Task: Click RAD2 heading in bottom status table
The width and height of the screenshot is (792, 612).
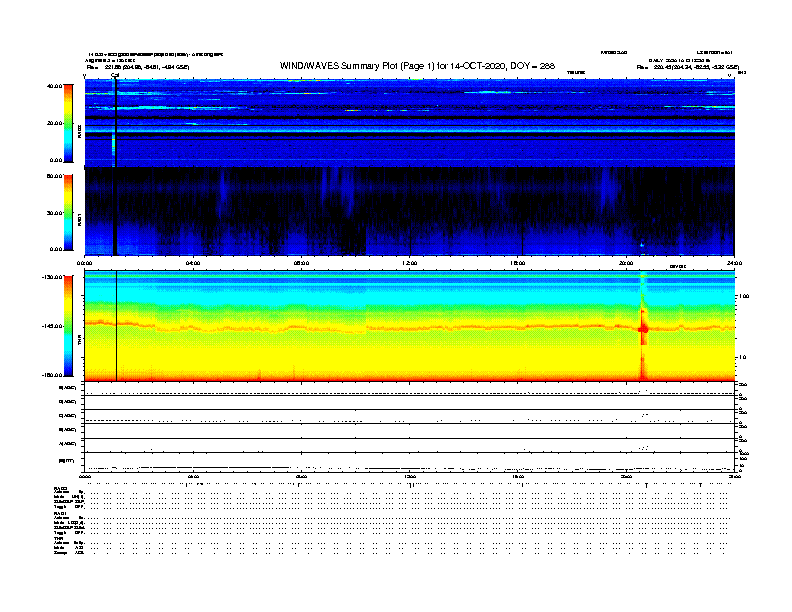Action: coord(61,488)
